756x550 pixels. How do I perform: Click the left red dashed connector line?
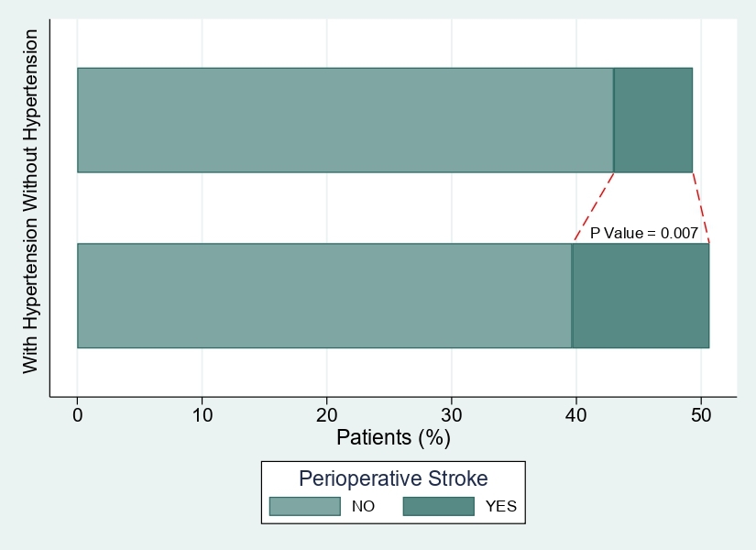coord(594,207)
